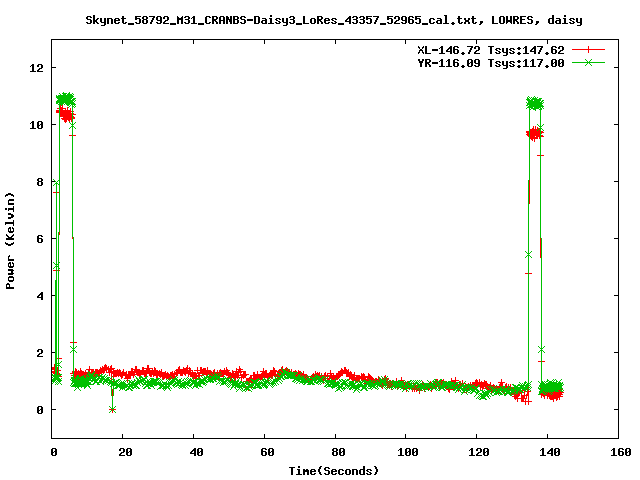This screenshot has width=640, height=480.
Task: Click the outlier data point at zero power
Action: [113, 409]
